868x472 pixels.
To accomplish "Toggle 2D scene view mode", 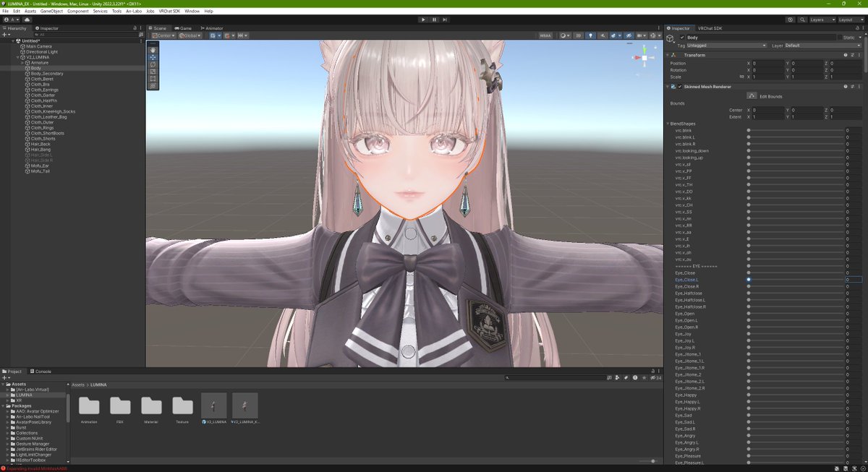I will tap(579, 35).
